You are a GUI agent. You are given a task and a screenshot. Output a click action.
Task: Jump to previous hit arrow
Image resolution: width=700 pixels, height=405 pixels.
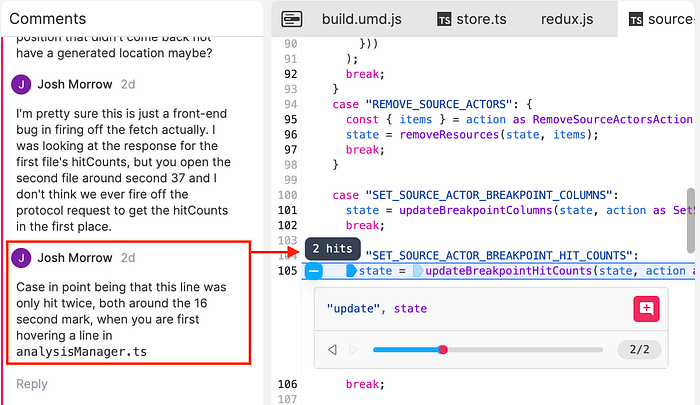(332, 350)
